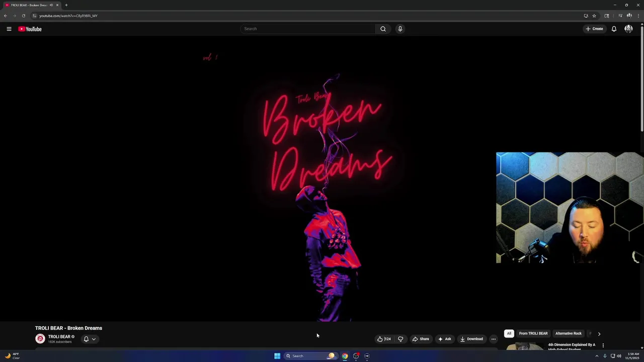Select the Alternative Rock chip
The image size is (644, 362).
coord(569,333)
